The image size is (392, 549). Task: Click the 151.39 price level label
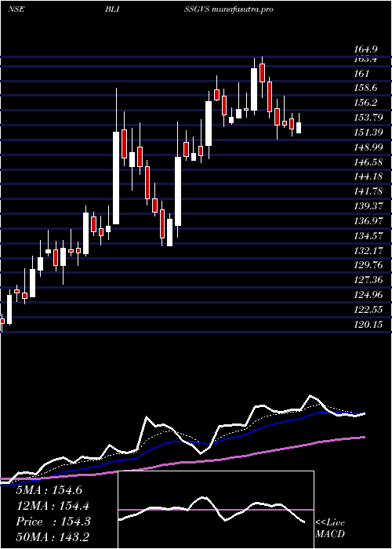tap(368, 133)
